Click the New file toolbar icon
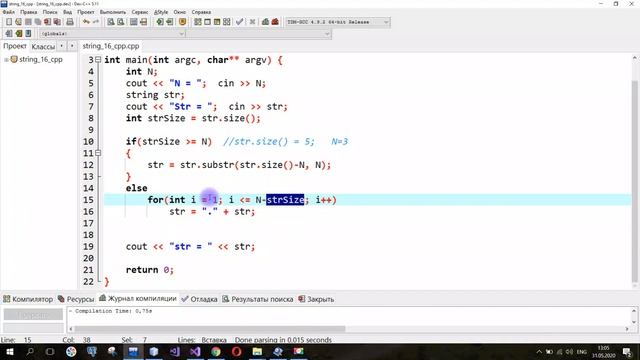Image resolution: width=640 pixels, height=360 pixels. coord(9,22)
